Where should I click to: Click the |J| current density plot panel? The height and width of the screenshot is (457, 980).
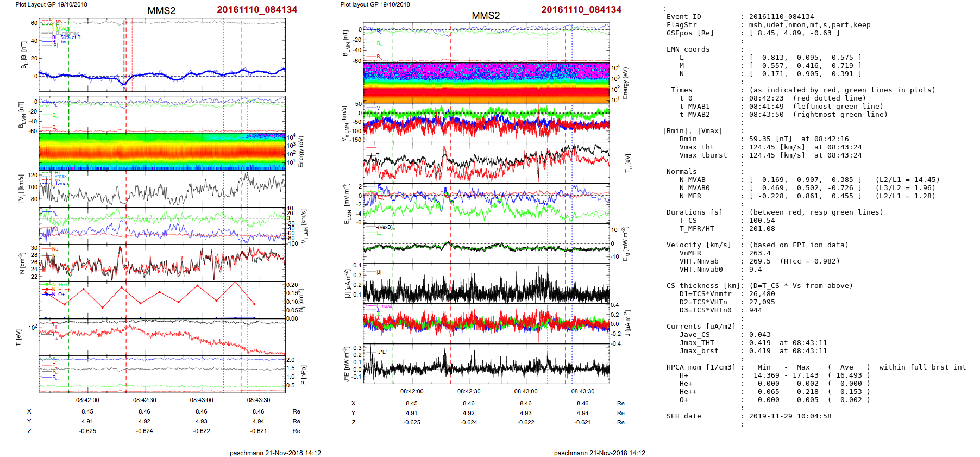pyautogui.click(x=486, y=284)
